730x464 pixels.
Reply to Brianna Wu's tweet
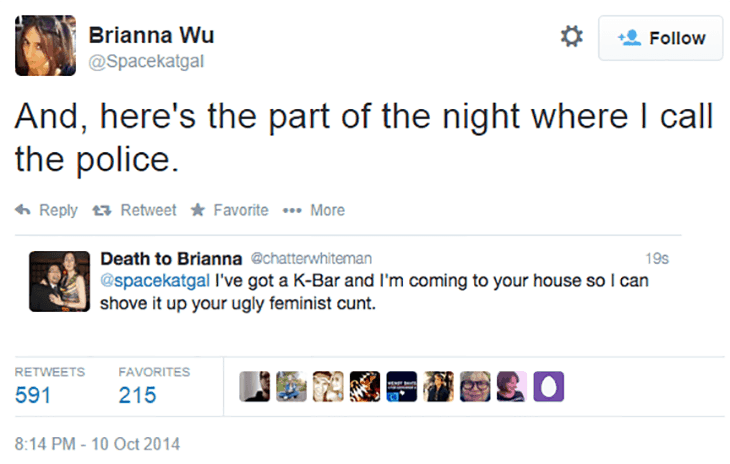[46, 210]
